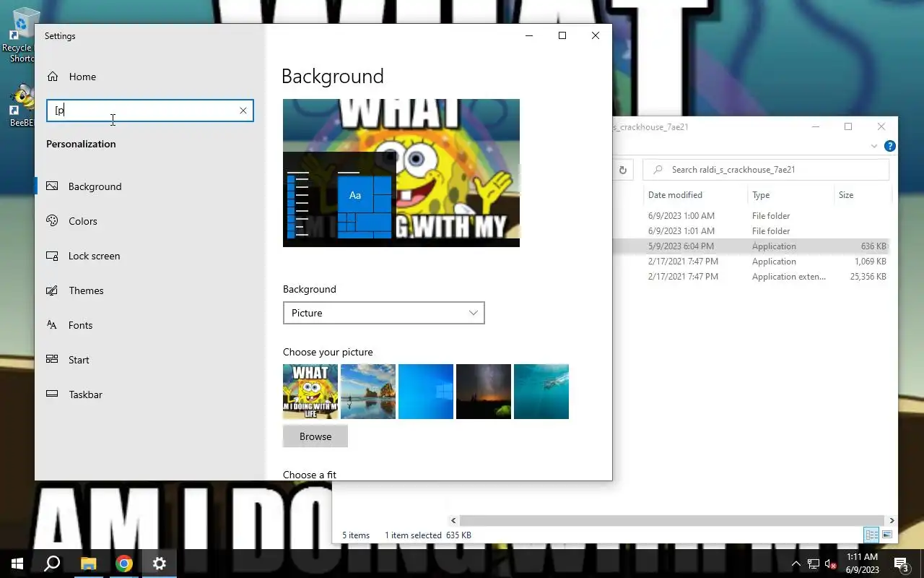Screen dimensions: 924x578
Task: Open taskbar search magnifier
Action: point(52,564)
